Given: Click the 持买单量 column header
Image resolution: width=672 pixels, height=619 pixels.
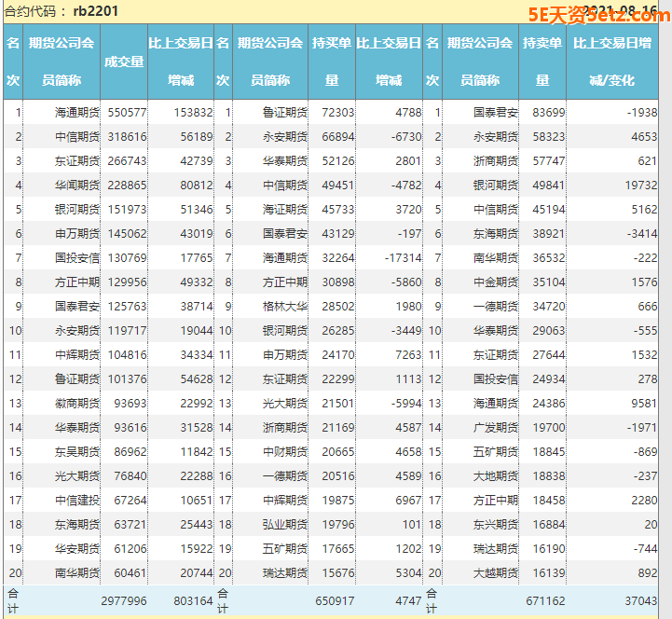Looking at the screenshot, I should 332,62.
